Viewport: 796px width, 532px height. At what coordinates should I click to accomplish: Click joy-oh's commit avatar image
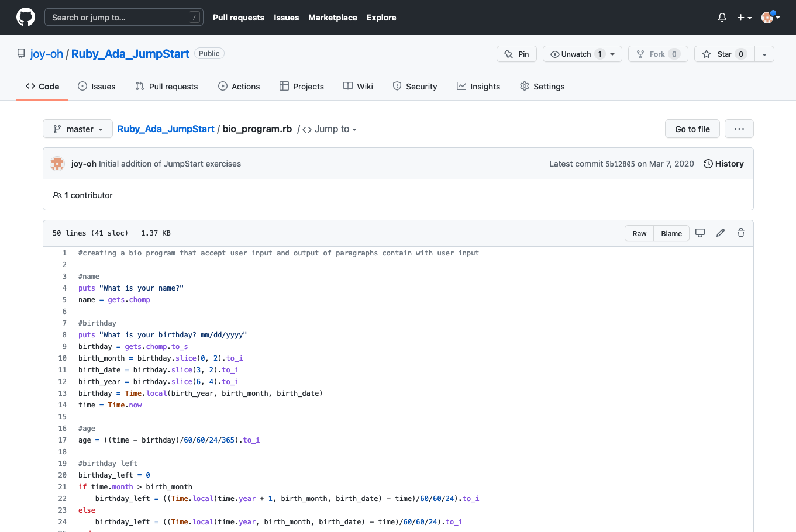point(57,164)
